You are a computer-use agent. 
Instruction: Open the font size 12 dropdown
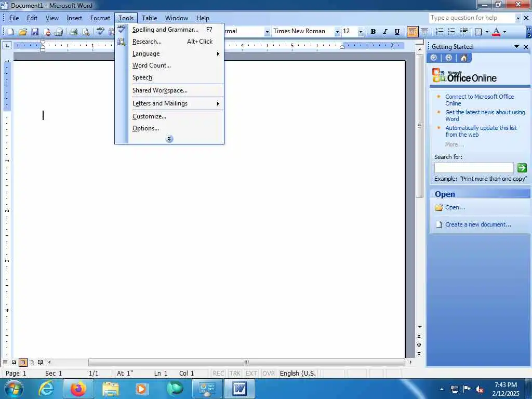pyautogui.click(x=361, y=32)
